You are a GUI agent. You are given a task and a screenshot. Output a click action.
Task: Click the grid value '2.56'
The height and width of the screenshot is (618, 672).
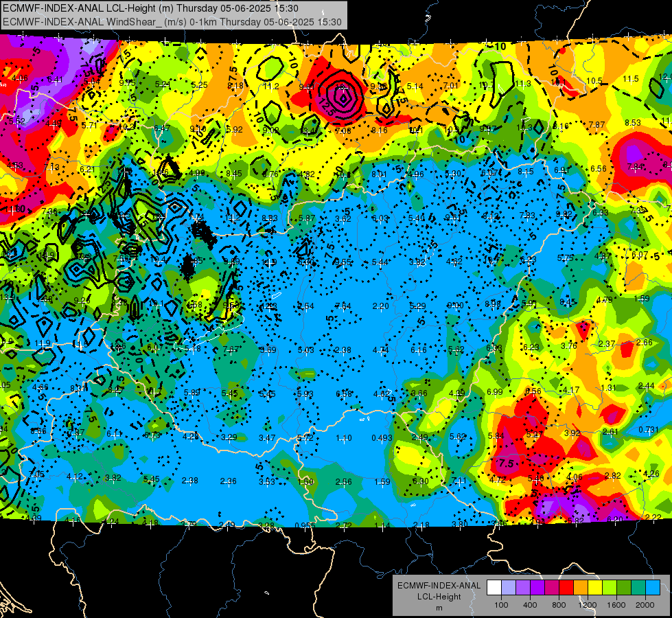344,482
